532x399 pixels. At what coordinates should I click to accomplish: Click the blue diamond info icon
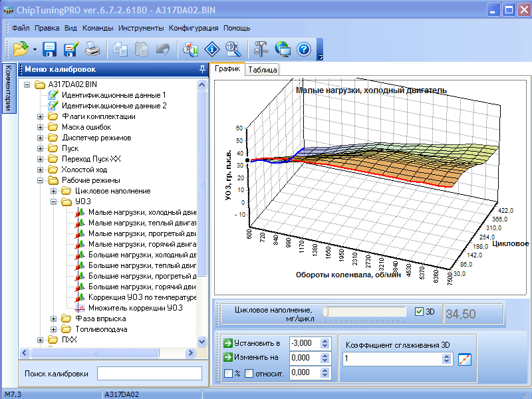pyautogui.click(x=211, y=49)
